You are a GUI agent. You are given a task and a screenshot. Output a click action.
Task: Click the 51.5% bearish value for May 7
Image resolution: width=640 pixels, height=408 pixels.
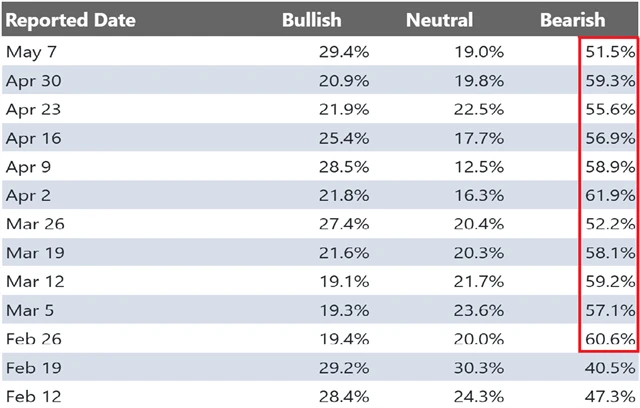608,51
